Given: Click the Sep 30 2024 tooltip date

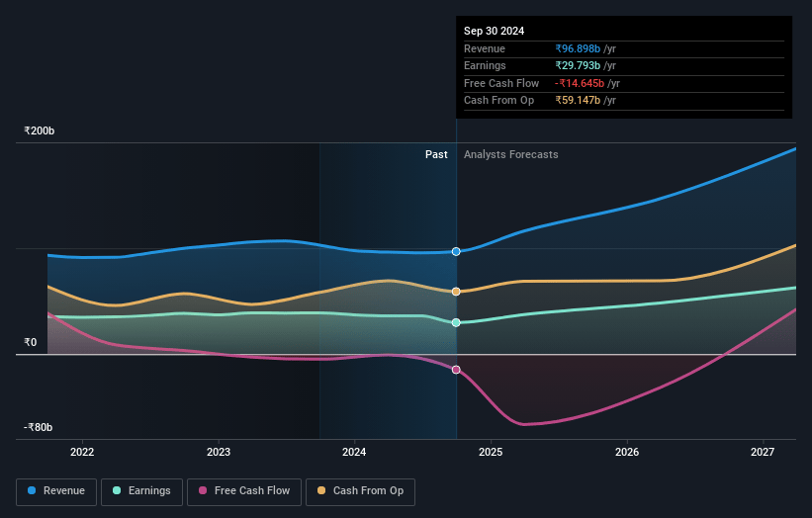Looking at the screenshot, I should point(495,31).
